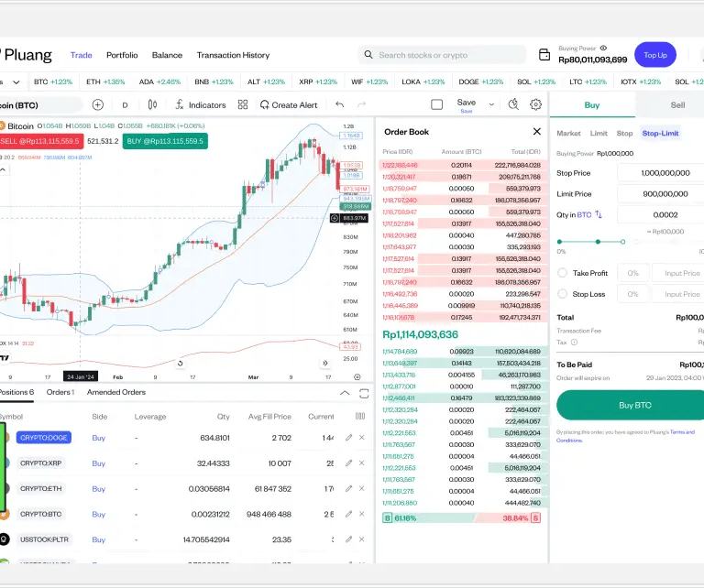Close the Order Book panel
704x588 pixels.
pyautogui.click(x=537, y=131)
